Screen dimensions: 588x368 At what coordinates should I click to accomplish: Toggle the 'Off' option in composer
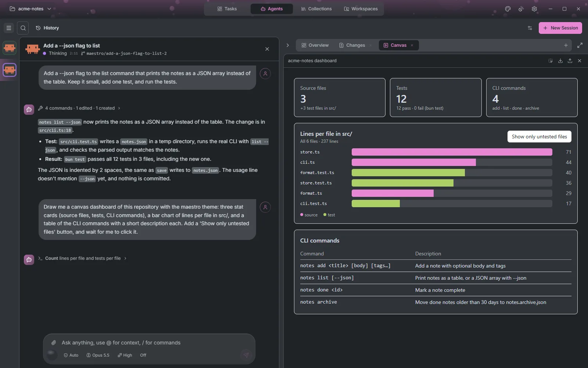coord(143,355)
